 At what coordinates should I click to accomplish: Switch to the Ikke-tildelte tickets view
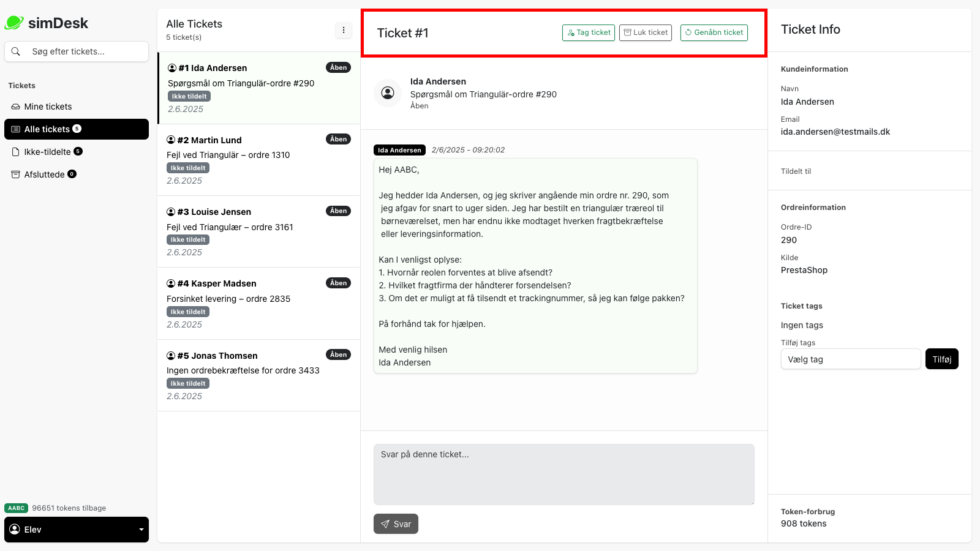[x=48, y=151]
